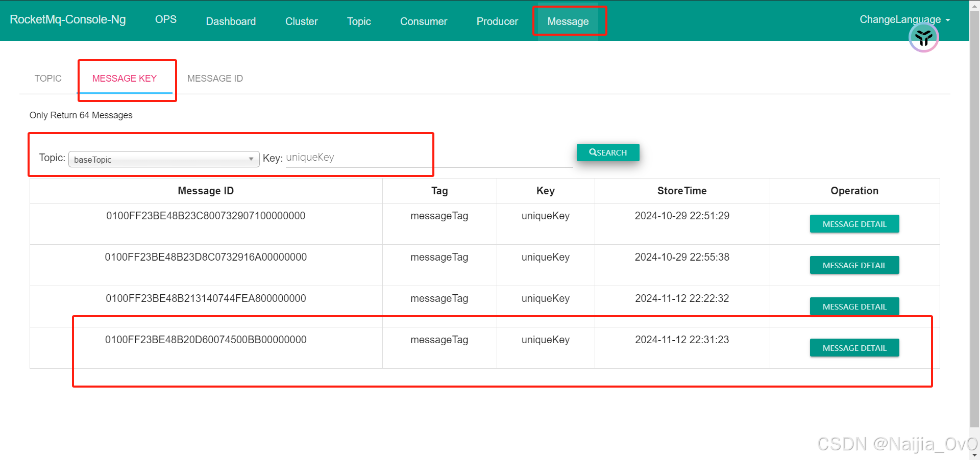This screenshot has height=460, width=980.
Task: Click store time 2024-10-29 22:51:29
Action: tap(682, 216)
